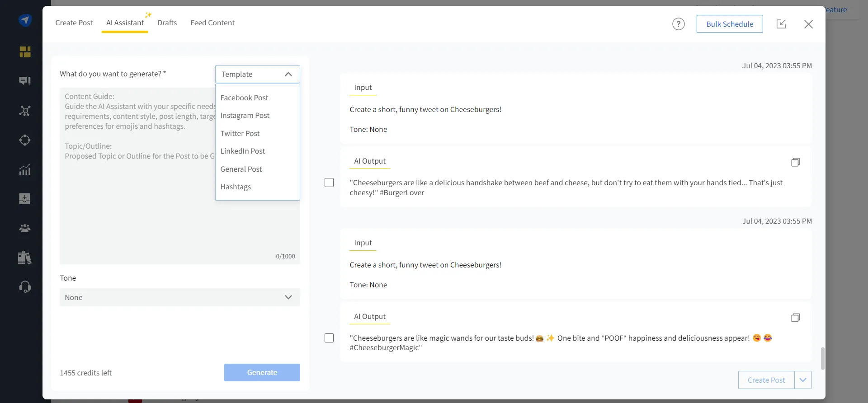Click the Create Post button at bottom right
Image resolution: width=868 pixels, height=403 pixels.
[x=766, y=380]
